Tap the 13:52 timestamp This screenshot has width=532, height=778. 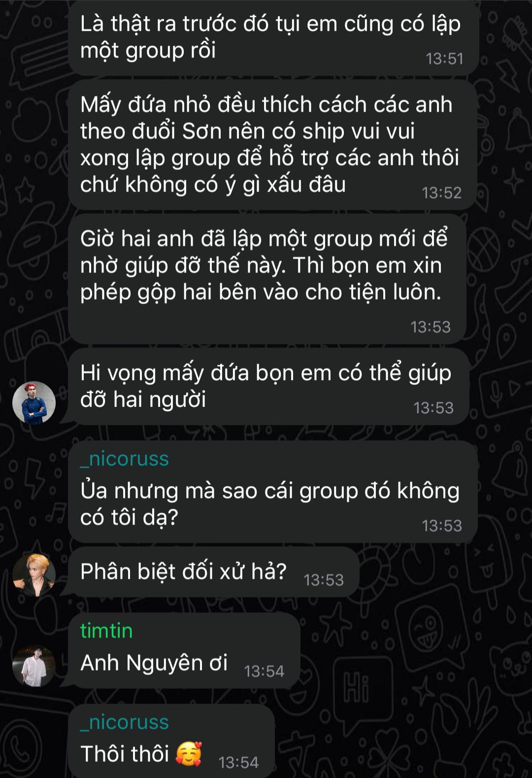441,193
